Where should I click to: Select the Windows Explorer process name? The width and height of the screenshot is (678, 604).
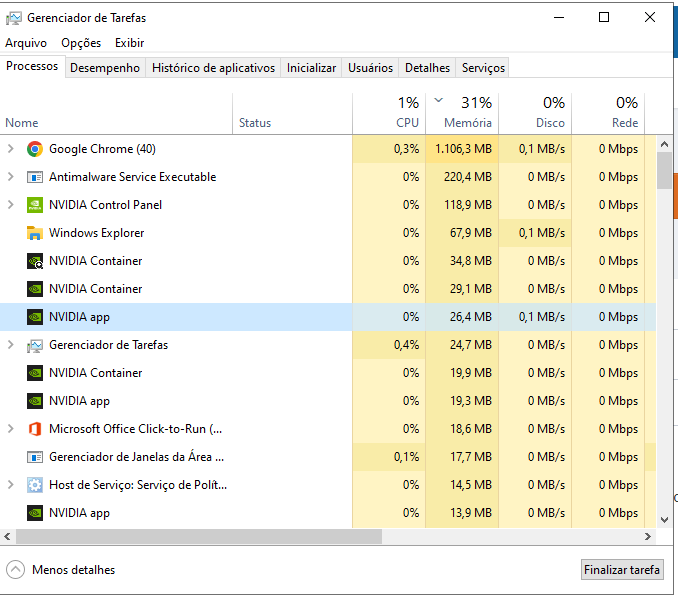pos(96,233)
